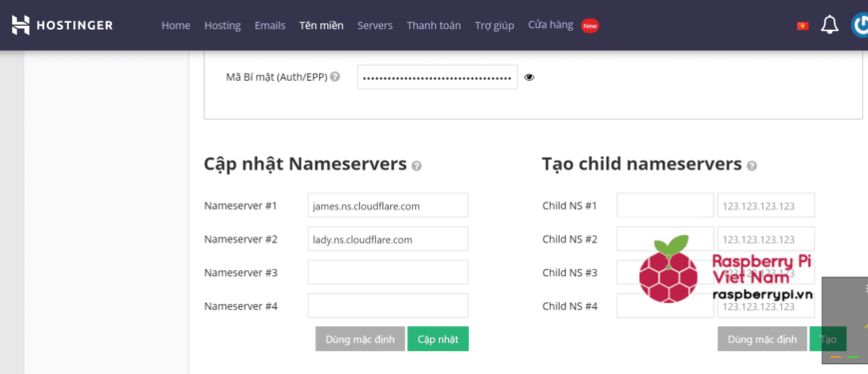
Task: Click Child NS #4 IP field
Action: coord(766,306)
